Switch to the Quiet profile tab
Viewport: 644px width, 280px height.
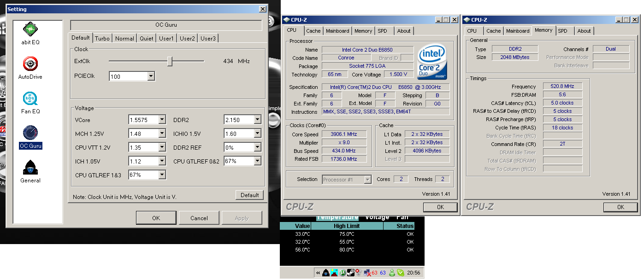(147, 39)
